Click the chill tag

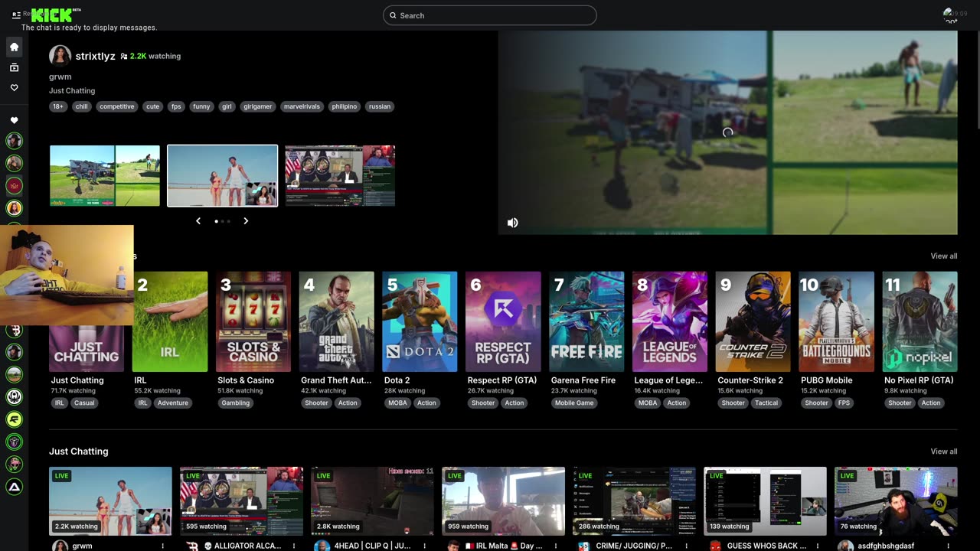[x=81, y=106]
